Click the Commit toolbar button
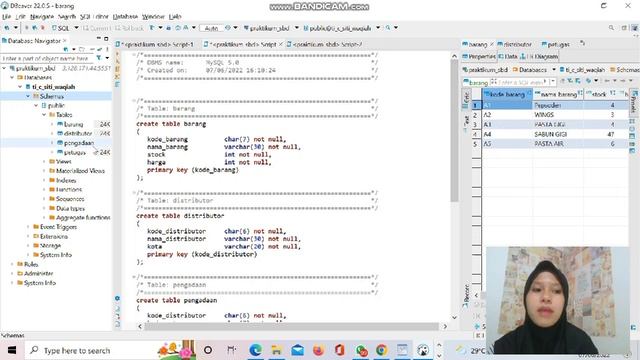Image resolution: width=640 pixels, height=360 pixels. click(96, 28)
